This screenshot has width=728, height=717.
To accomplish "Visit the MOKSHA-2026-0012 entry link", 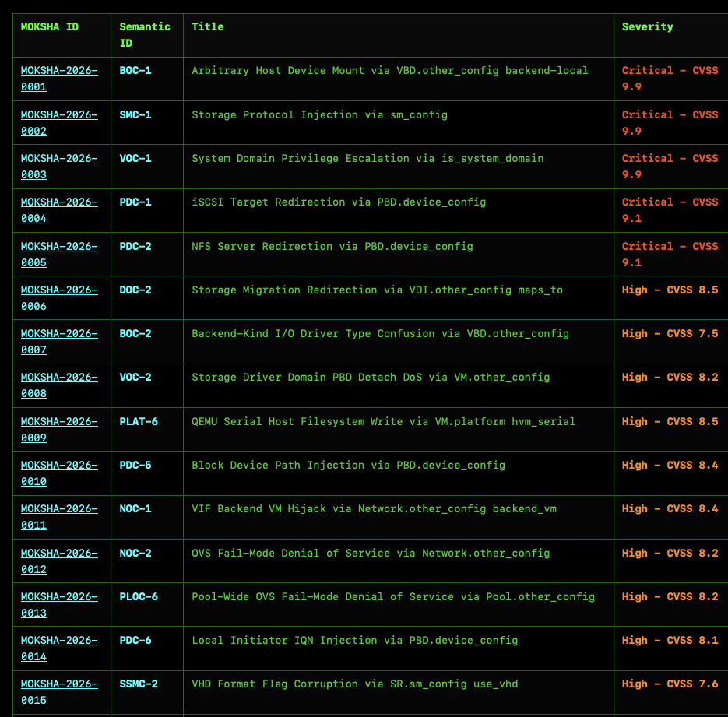I will point(59,561).
